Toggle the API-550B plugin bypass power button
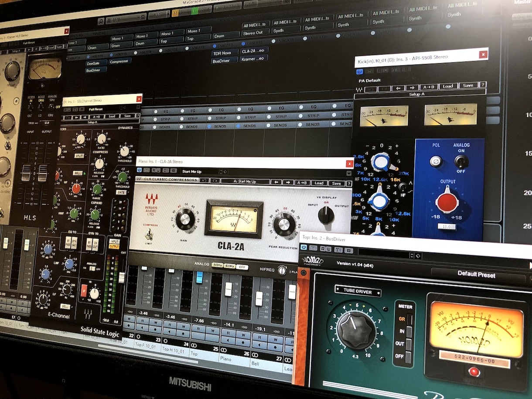532x399 pixels. coord(359,72)
